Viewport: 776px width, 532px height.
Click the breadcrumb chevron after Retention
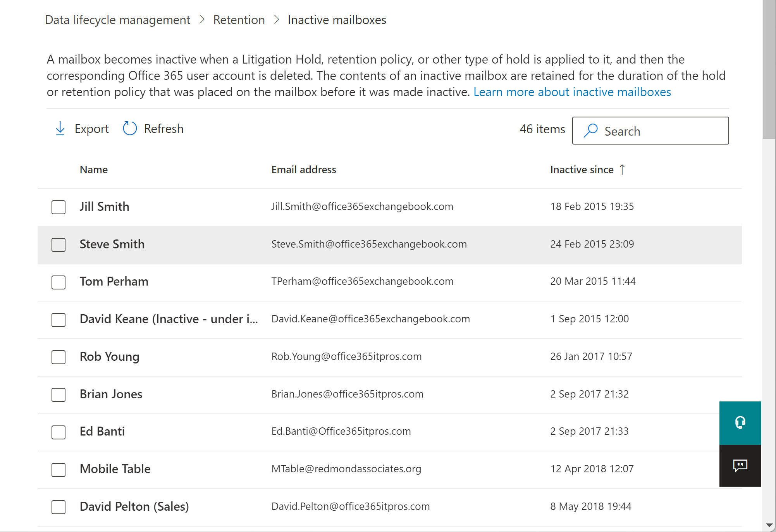coord(276,20)
